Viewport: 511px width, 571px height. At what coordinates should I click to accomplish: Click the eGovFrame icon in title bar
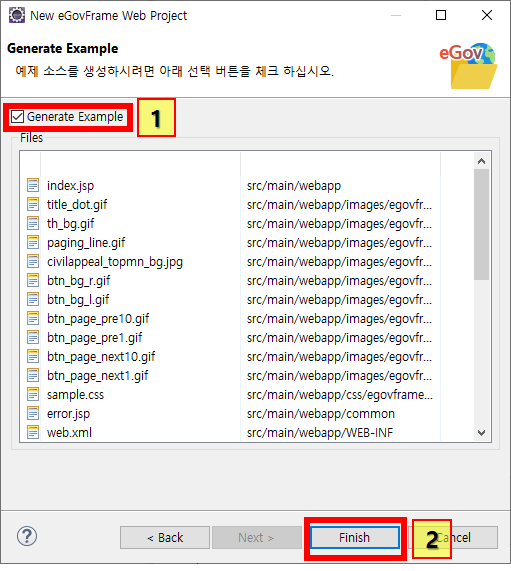pyautogui.click(x=17, y=15)
